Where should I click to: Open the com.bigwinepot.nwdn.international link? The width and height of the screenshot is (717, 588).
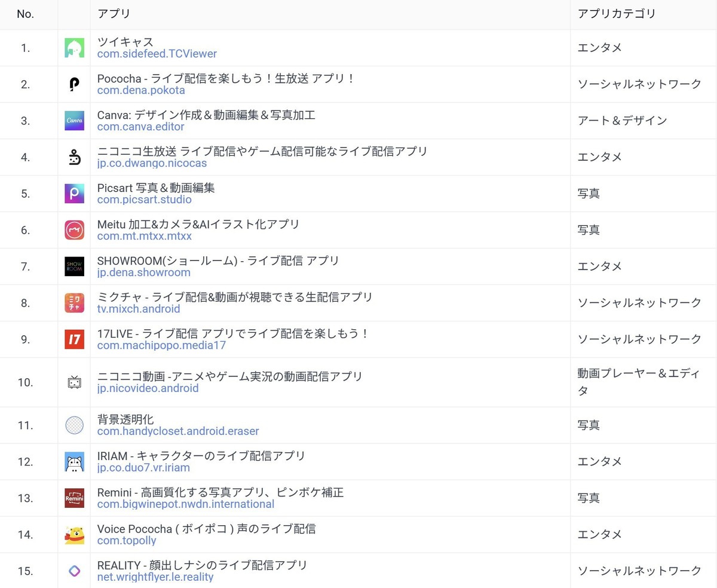click(x=186, y=504)
